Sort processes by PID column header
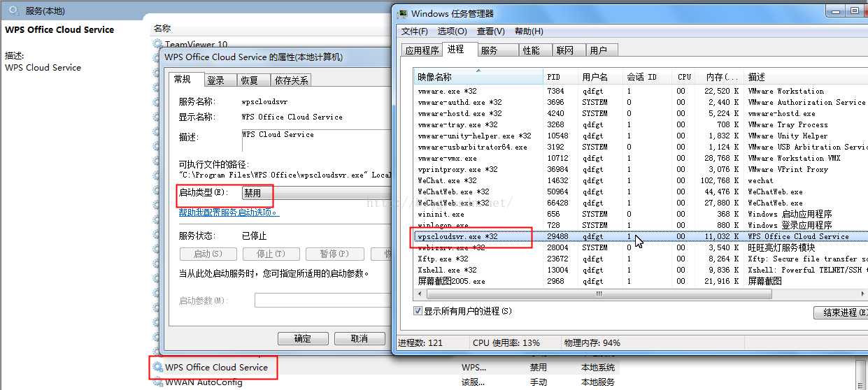Viewport: 868px width, 390px height. tap(561, 76)
